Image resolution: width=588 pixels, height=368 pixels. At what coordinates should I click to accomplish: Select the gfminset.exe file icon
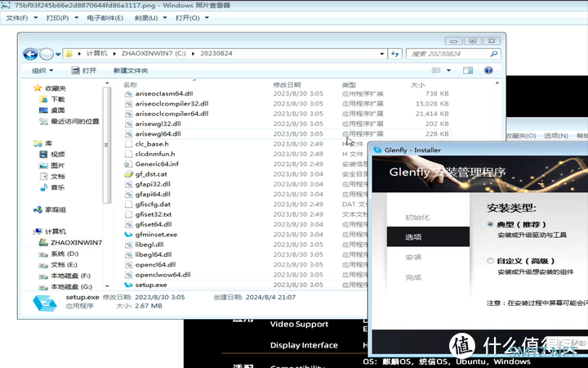pos(129,235)
